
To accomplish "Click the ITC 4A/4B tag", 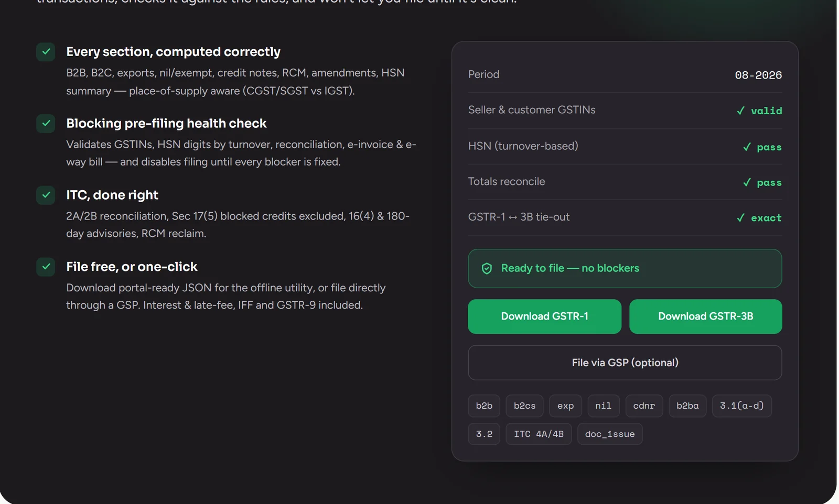I will (x=539, y=434).
